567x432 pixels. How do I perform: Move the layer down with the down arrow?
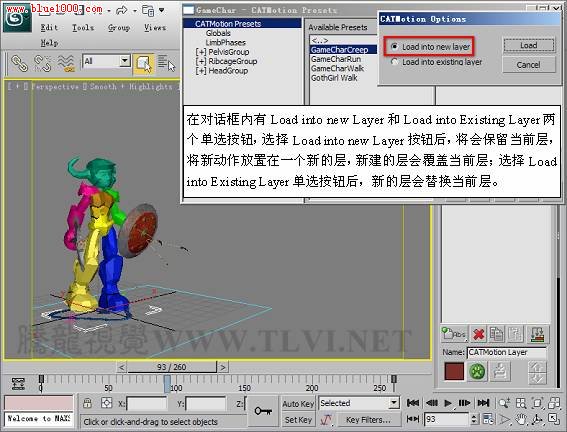coord(537,378)
